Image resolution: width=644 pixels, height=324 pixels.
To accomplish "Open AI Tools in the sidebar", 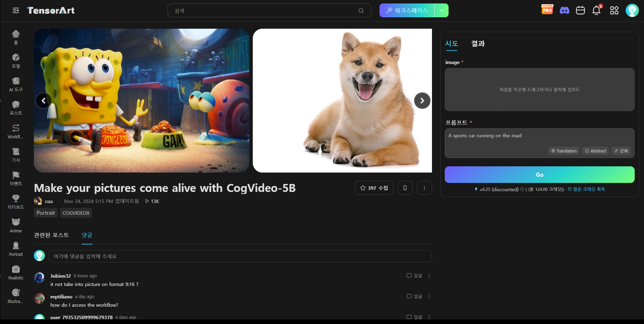I will tap(16, 84).
